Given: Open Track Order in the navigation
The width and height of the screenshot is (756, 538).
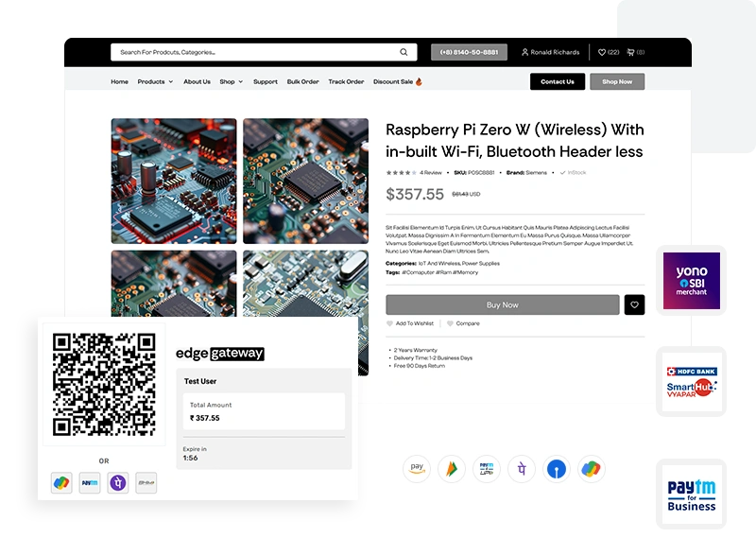Looking at the screenshot, I should pyautogui.click(x=346, y=81).
